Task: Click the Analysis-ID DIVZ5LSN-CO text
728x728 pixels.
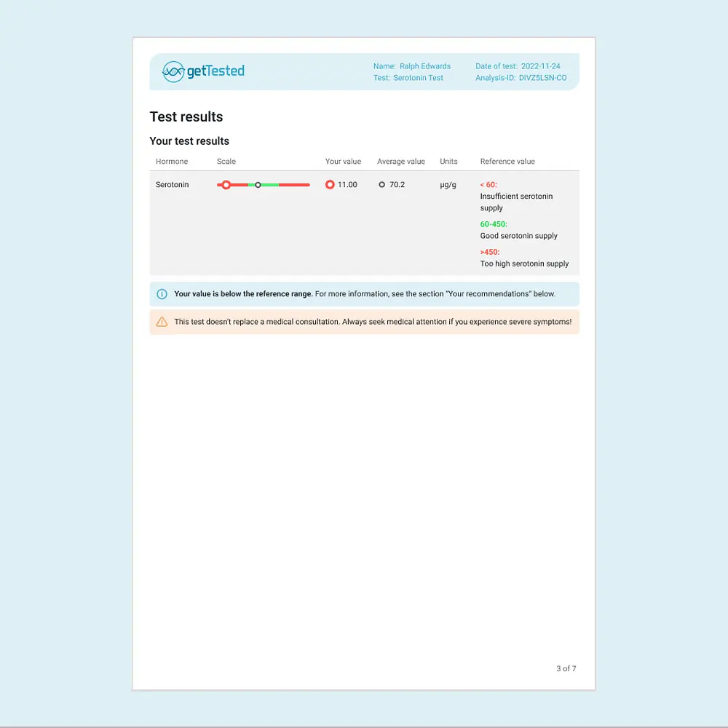Action: click(521, 78)
